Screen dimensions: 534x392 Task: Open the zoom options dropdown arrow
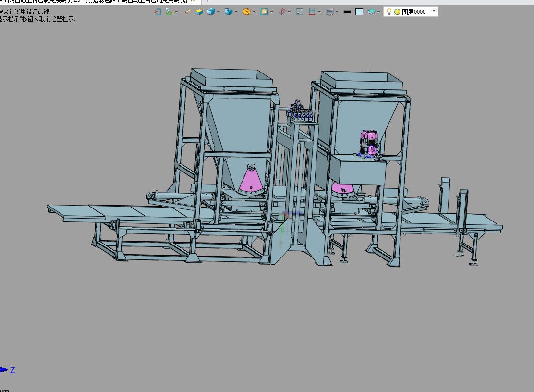(x=271, y=12)
